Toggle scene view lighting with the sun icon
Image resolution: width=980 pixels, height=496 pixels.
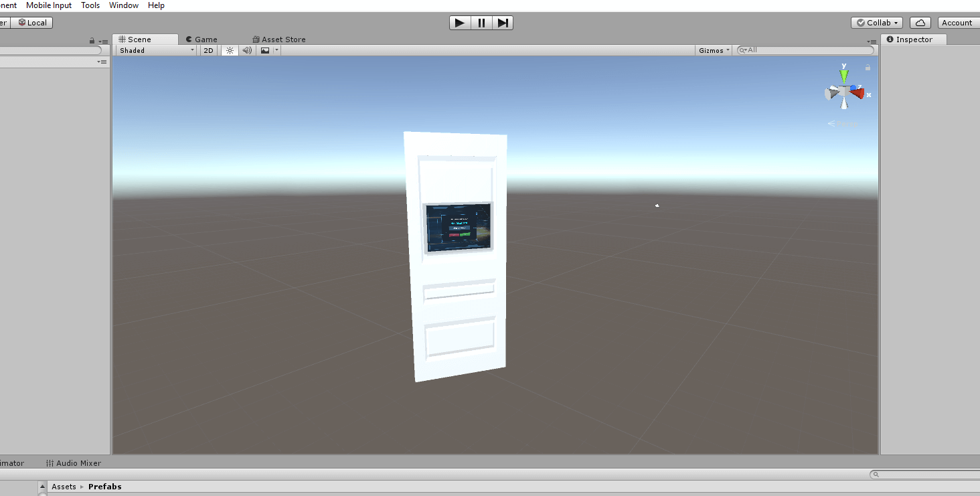229,50
